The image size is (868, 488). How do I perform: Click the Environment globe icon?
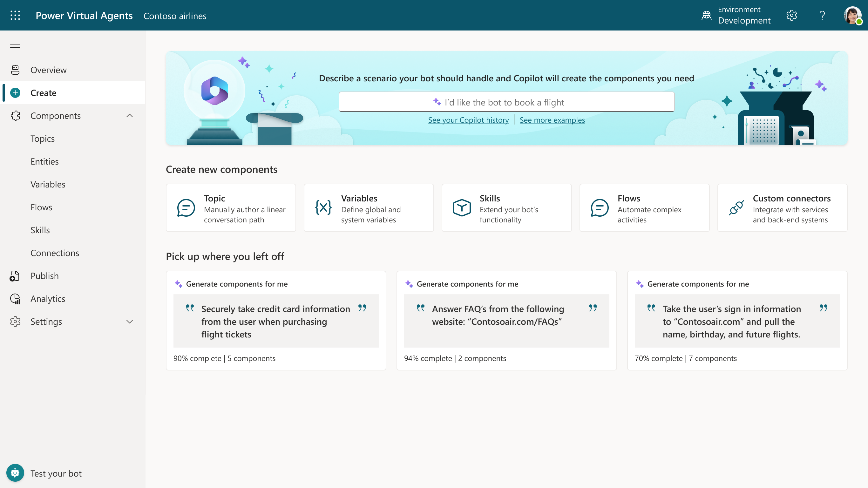tap(706, 15)
